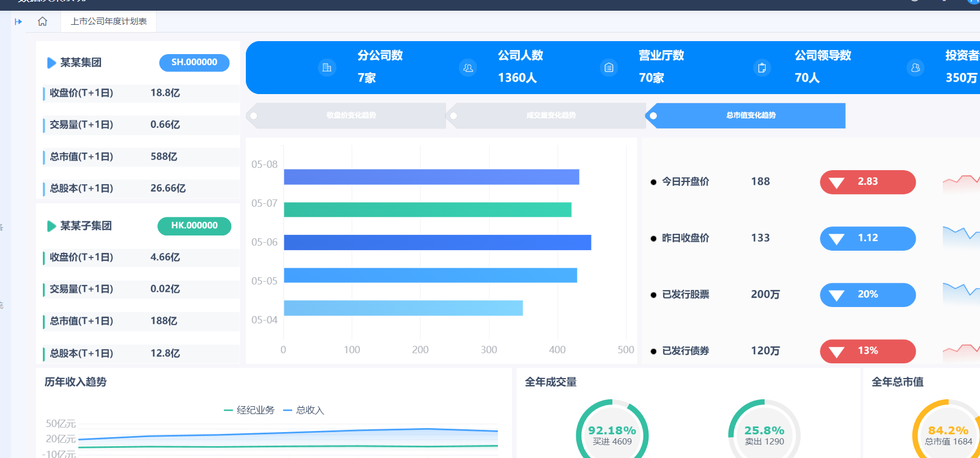Click the down arrow in the 20% badge
This screenshot has width=980, height=458.
click(837, 296)
